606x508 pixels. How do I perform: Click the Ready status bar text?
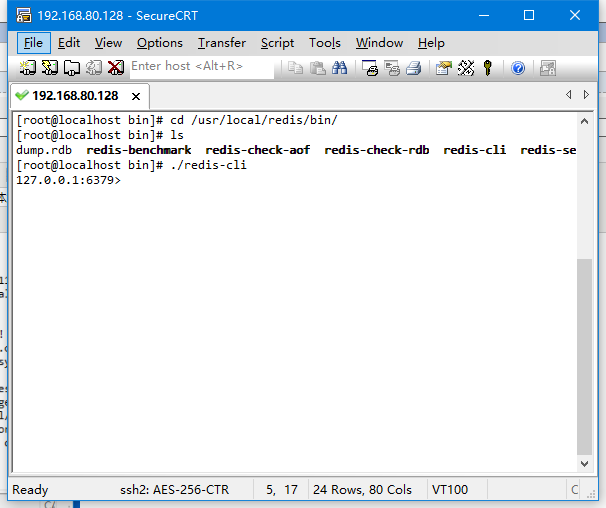(30, 490)
